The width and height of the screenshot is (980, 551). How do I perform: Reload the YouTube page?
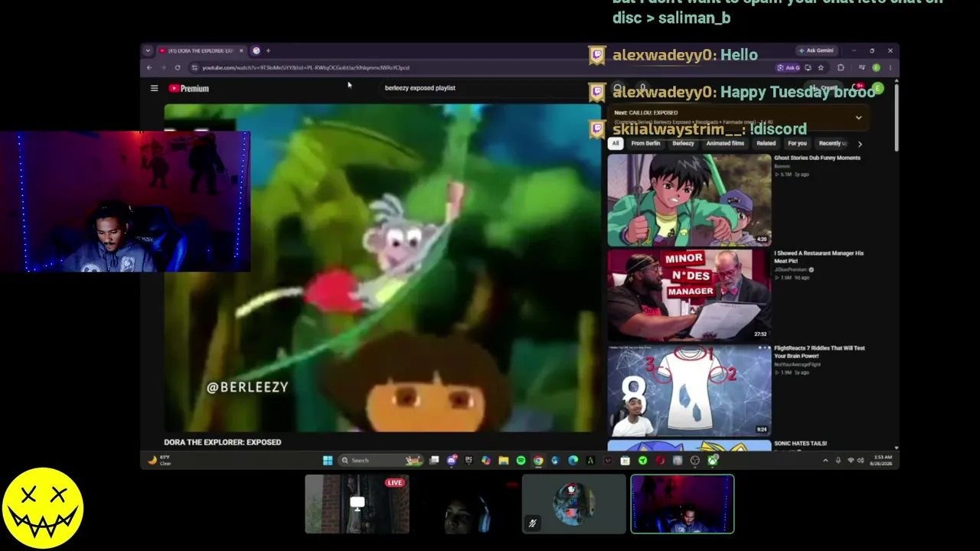point(177,67)
